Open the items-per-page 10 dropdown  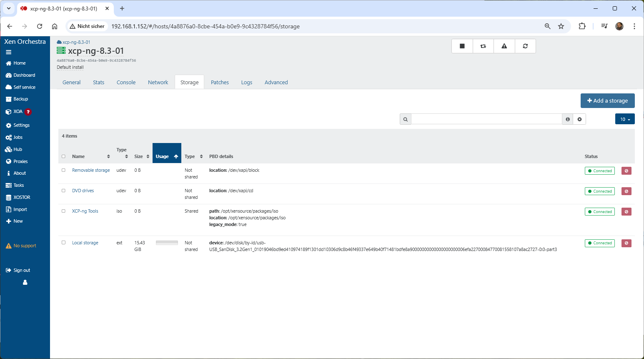click(624, 119)
